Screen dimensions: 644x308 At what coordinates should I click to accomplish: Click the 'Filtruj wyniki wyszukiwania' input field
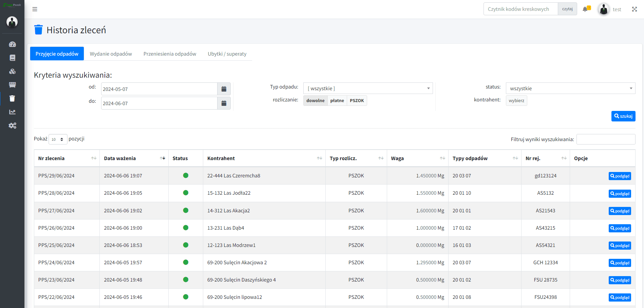(606, 139)
